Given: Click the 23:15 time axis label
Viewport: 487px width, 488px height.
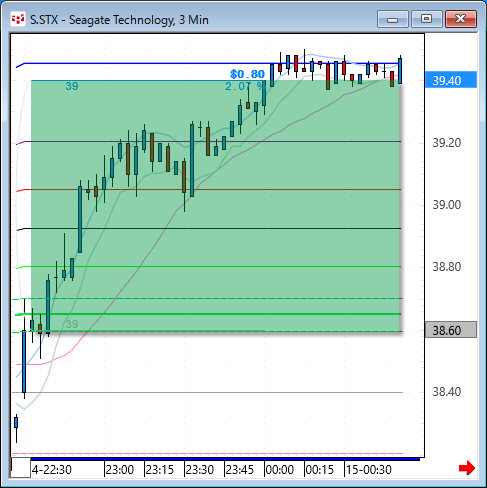Looking at the screenshot, I should [x=160, y=470].
